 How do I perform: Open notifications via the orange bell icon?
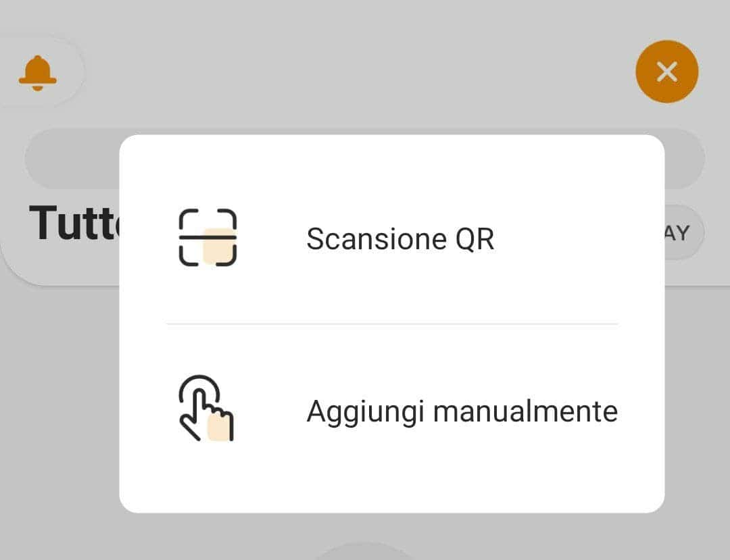(x=38, y=73)
